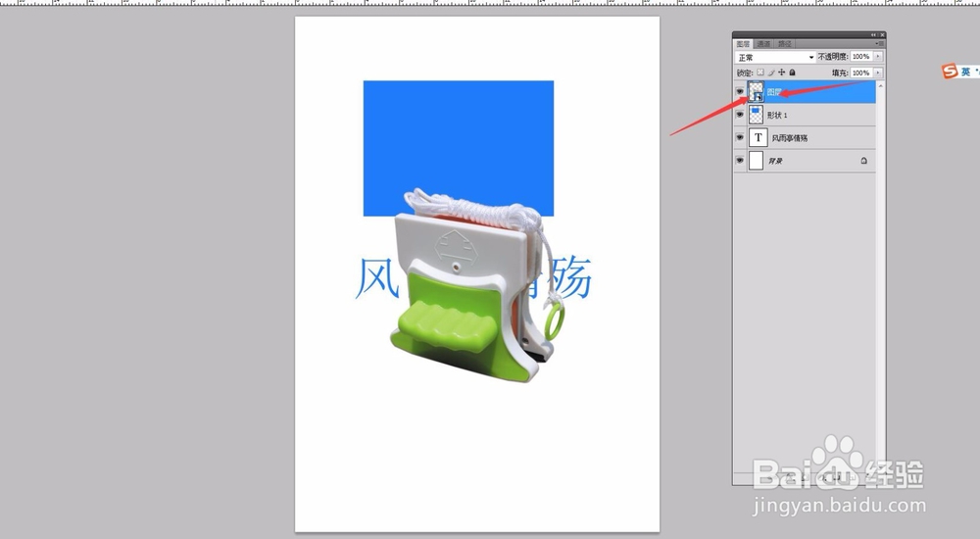Open the layers panel flyout menu
Screen dimensions: 980x539
879,44
